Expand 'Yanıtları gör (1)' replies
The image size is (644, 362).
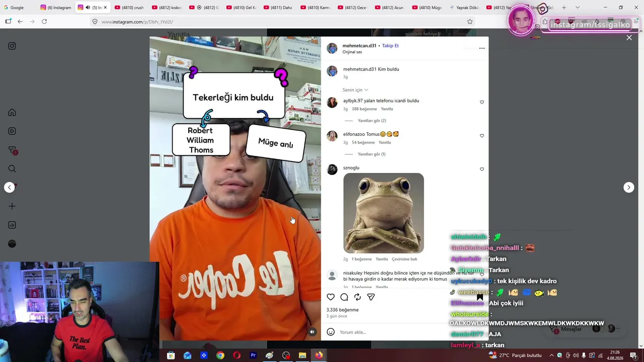(371, 154)
